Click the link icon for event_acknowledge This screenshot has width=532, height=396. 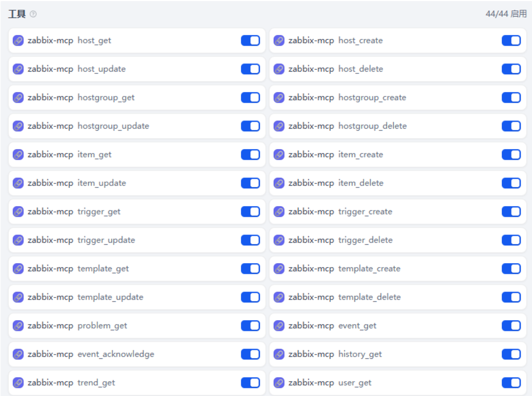(x=18, y=354)
